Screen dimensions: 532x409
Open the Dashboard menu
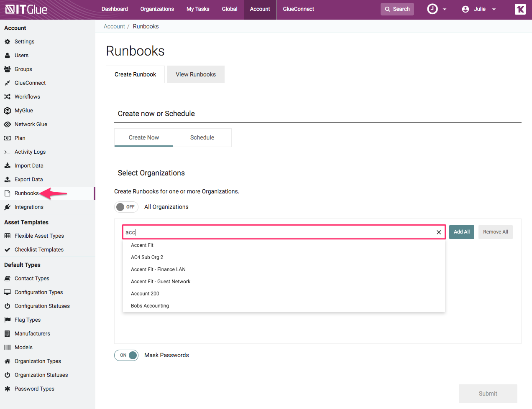coord(115,9)
